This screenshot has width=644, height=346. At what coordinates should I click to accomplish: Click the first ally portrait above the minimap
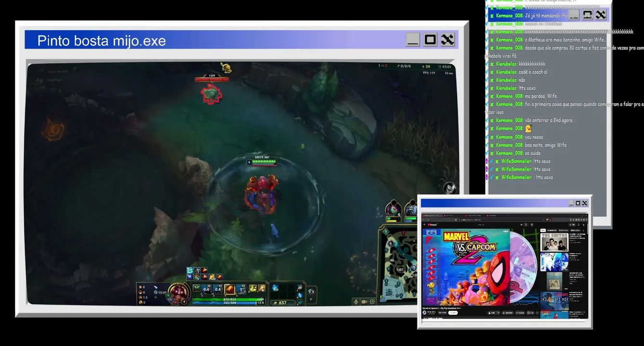(x=393, y=210)
